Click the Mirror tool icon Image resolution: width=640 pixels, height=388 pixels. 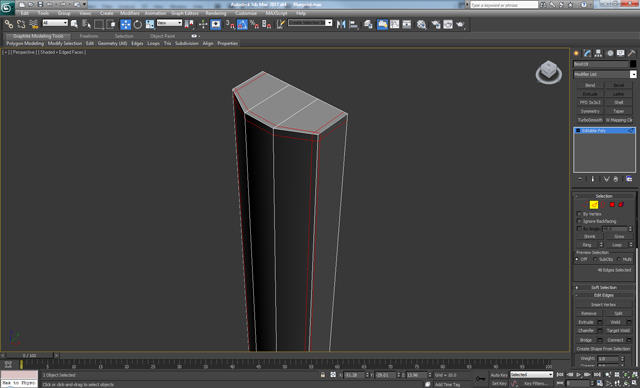click(341, 24)
